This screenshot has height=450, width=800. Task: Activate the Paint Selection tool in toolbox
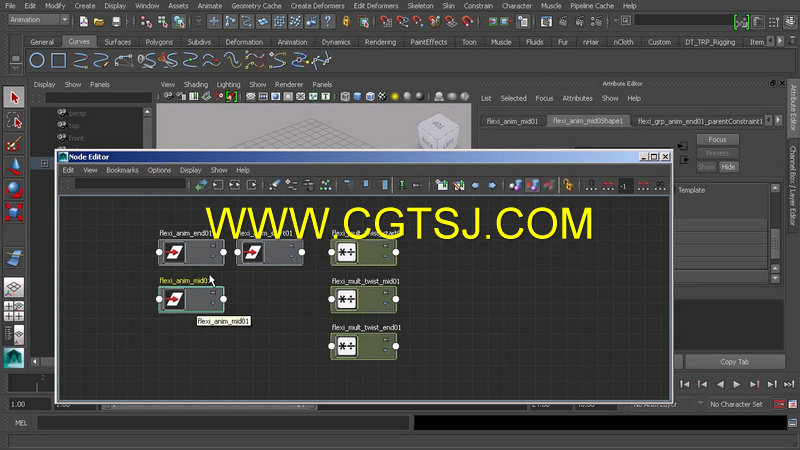click(14, 144)
